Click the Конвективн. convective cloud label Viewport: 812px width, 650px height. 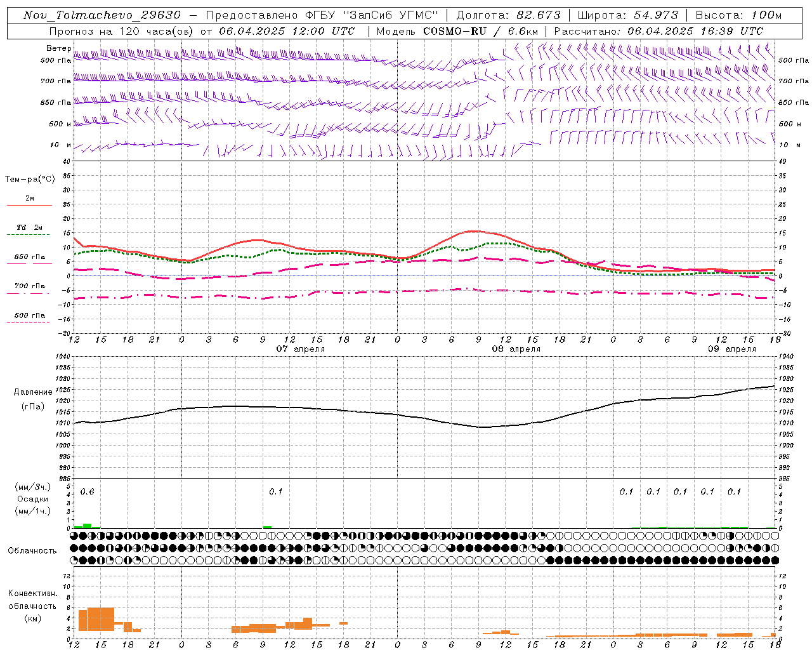coord(32,594)
